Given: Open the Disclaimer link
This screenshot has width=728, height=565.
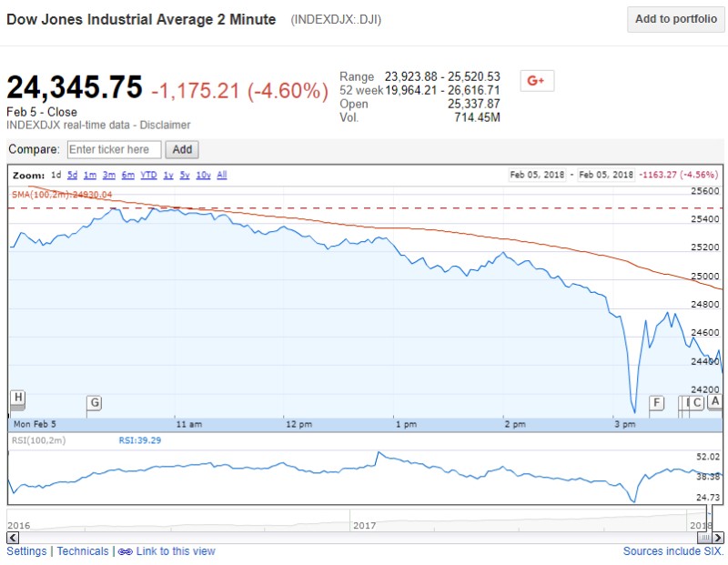Looking at the screenshot, I should [x=165, y=125].
